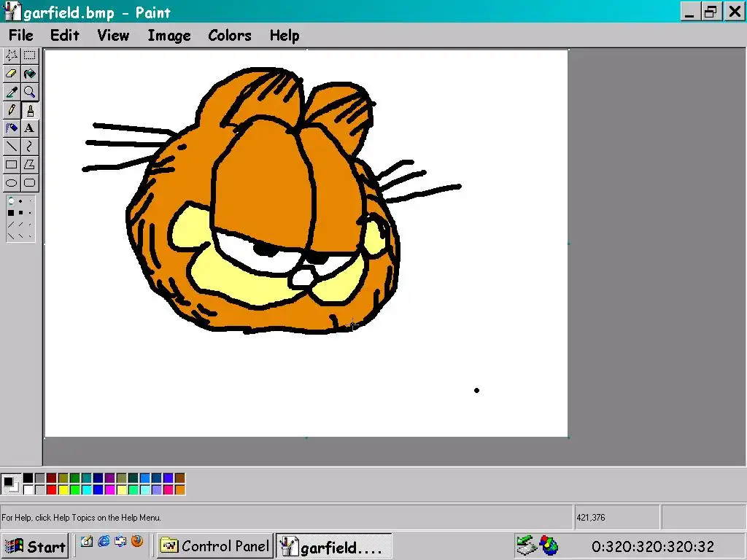Viewport: 747px width, 560px height.
Task: Select the Magnifier tool
Action: click(29, 92)
